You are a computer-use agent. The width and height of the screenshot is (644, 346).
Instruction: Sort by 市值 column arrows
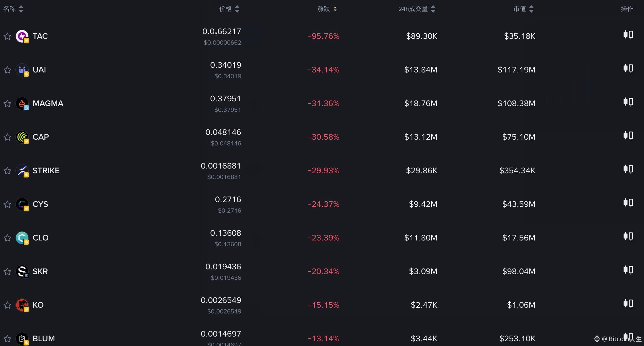(x=531, y=9)
